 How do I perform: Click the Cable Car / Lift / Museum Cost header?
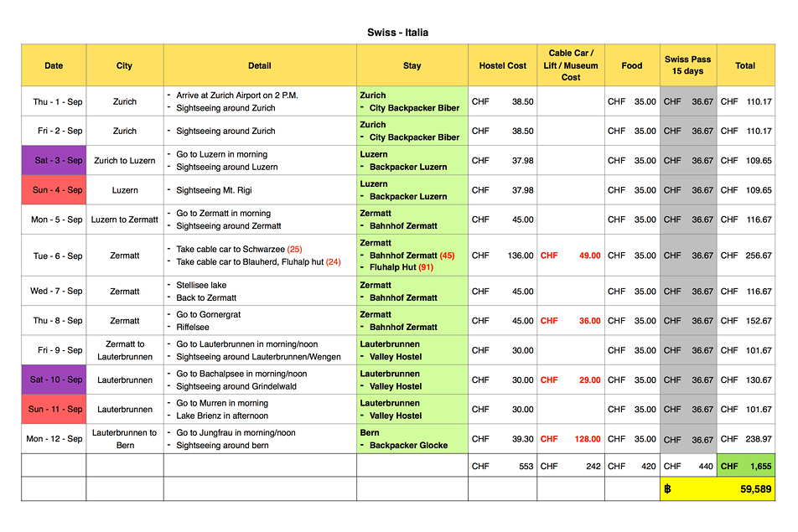pos(571,65)
